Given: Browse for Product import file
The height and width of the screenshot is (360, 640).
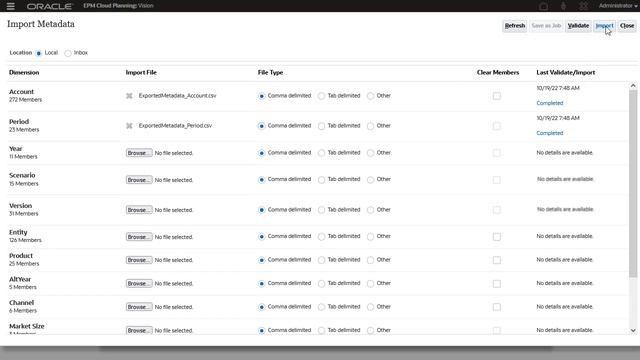Looking at the screenshot, I should pos(139,260).
